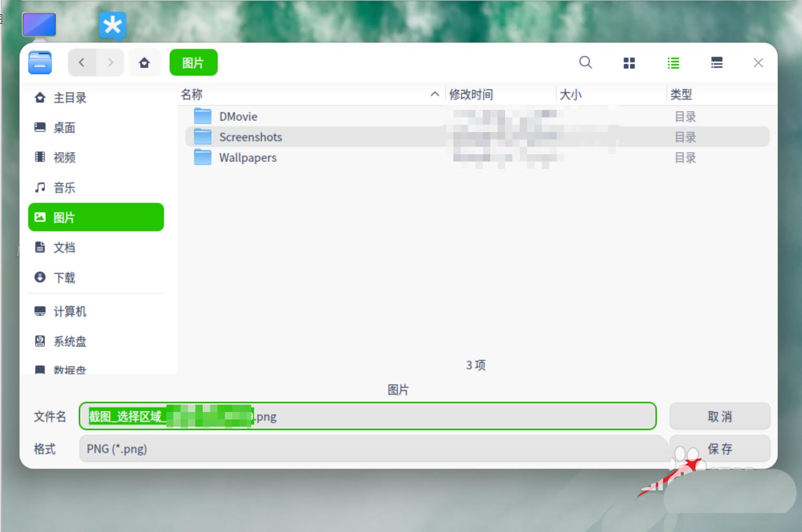Click the 3 项 item count text
This screenshot has width=802, height=532.
(476, 365)
